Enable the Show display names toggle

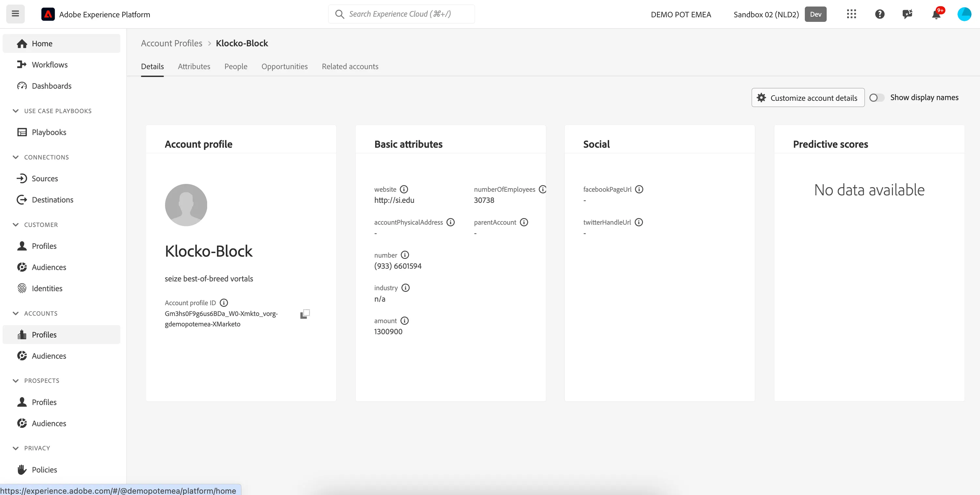877,98
